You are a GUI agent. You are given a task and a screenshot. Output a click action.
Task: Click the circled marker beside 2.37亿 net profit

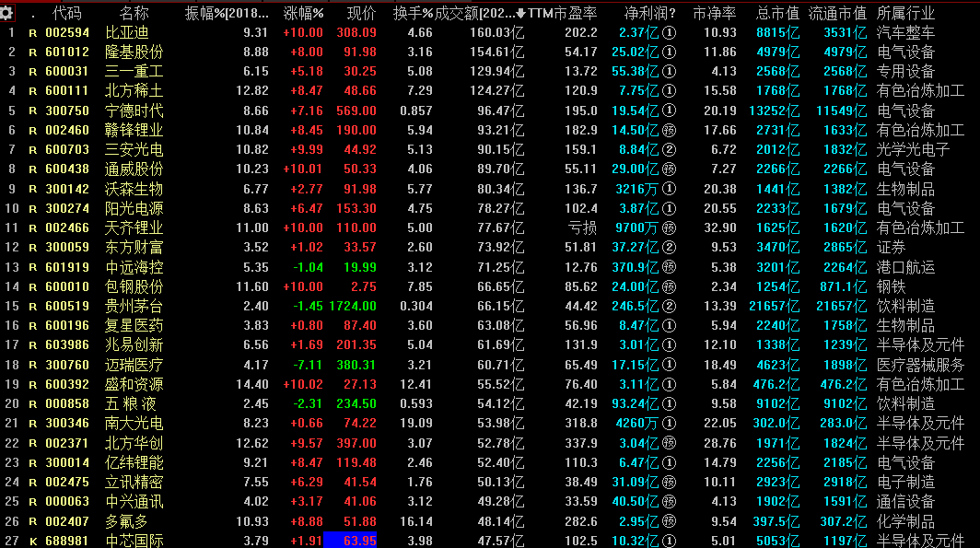(669, 32)
